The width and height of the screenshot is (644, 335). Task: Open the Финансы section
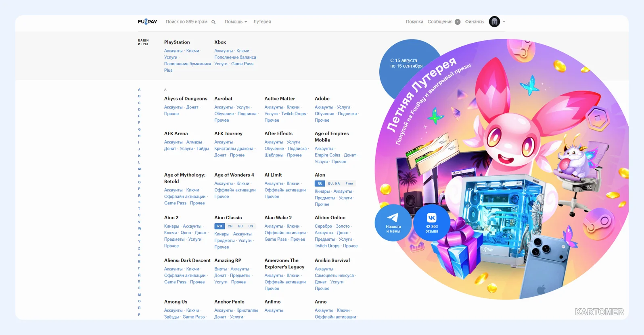pos(475,22)
